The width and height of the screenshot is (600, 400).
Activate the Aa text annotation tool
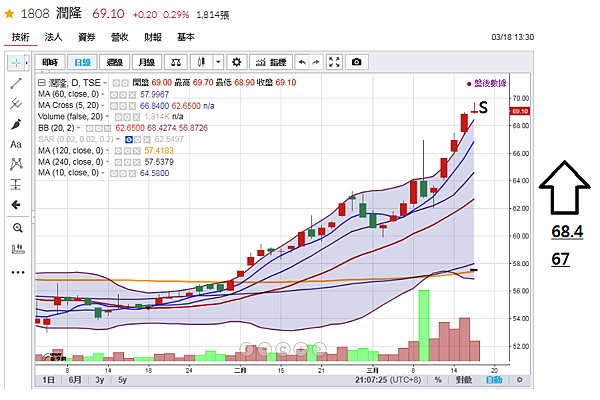[16, 144]
